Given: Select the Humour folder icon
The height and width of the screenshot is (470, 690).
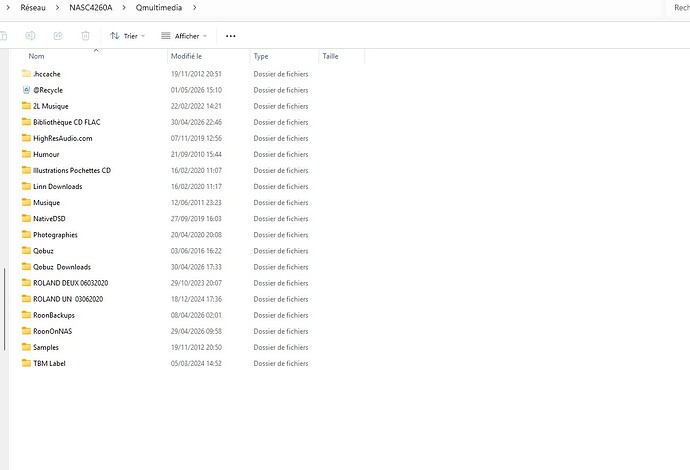Looking at the screenshot, I should [x=26, y=154].
